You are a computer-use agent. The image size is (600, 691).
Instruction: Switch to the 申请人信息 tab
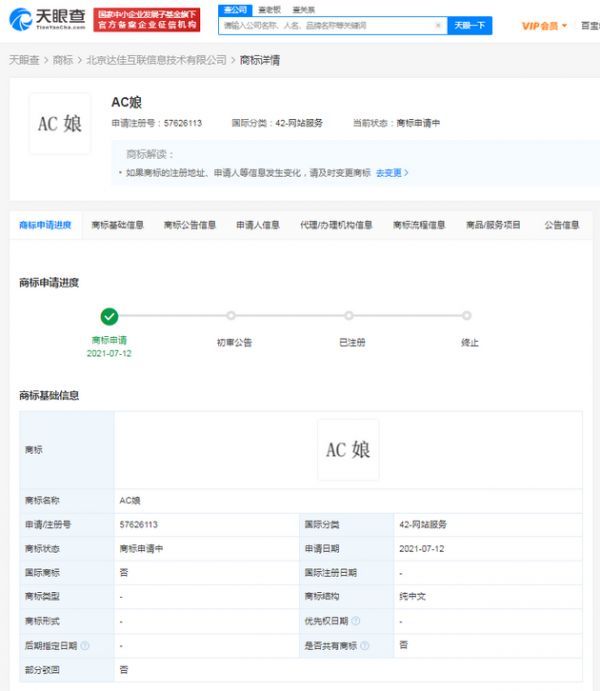(x=257, y=225)
